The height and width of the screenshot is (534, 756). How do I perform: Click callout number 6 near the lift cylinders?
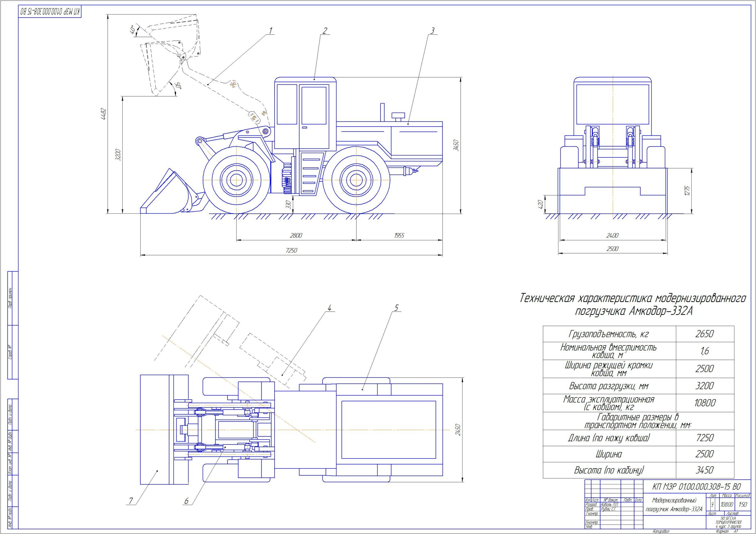tap(186, 501)
